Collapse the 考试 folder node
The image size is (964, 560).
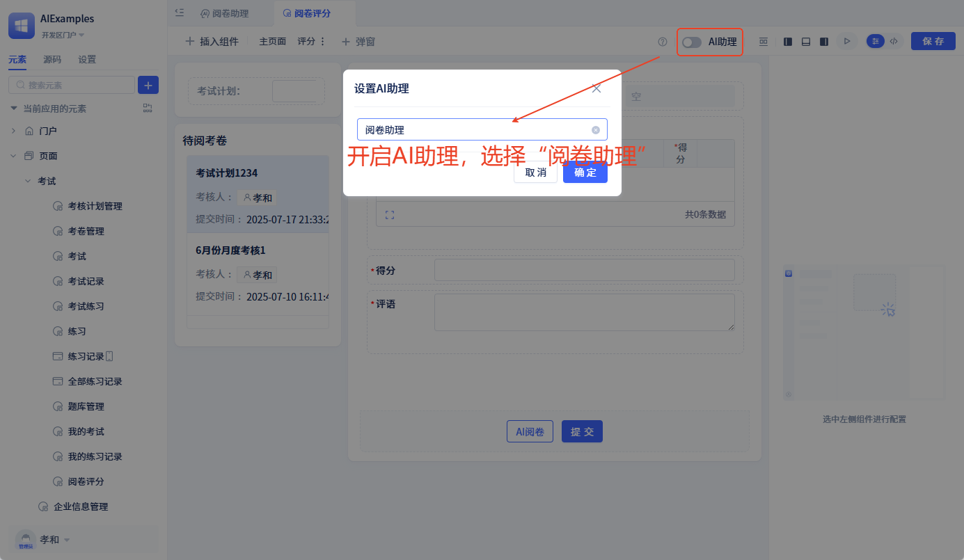(x=27, y=181)
